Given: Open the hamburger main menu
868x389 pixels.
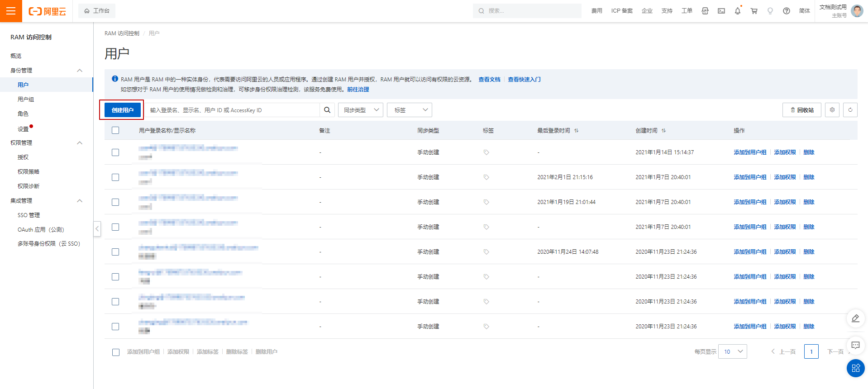Looking at the screenshot, I should pyautogui.click(x=11, y=11).
